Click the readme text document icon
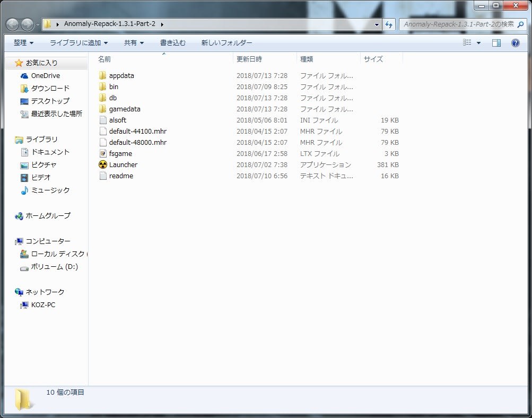Viewport: 532px width, 418px height. 103,176
